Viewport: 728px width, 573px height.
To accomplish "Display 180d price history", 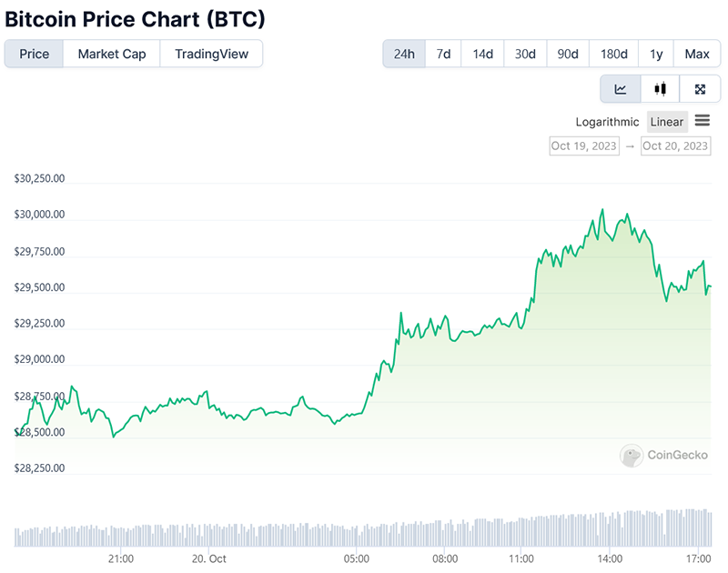I will coord(614,54).
